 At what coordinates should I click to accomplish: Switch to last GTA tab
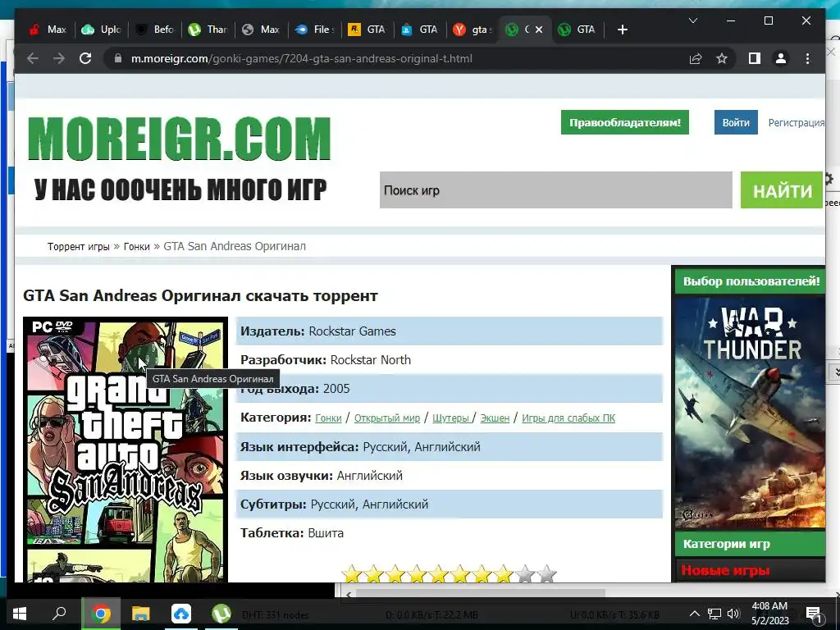point(577,30)
